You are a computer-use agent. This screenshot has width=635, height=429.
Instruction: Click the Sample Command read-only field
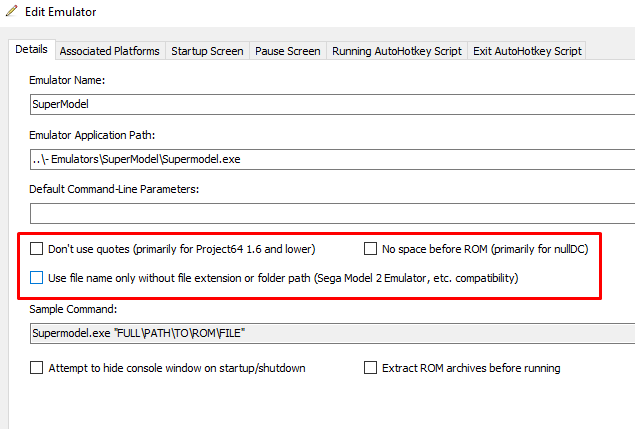point(332,333)
